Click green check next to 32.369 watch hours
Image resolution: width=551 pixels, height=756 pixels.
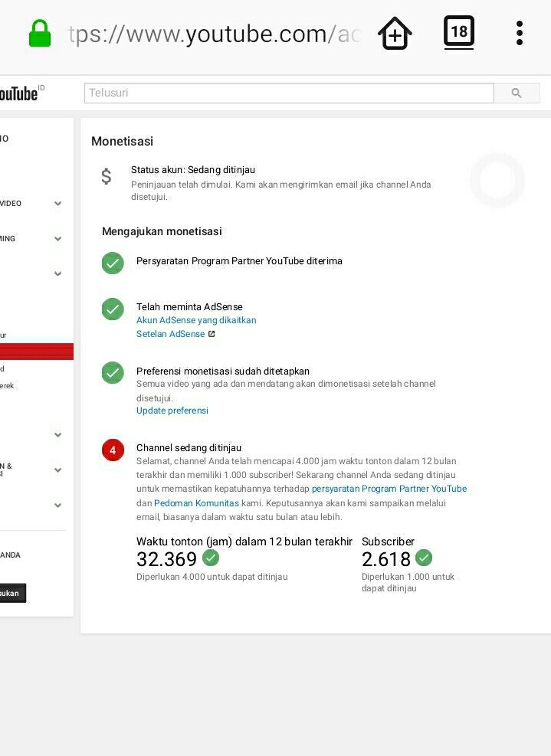pos(211,558)
